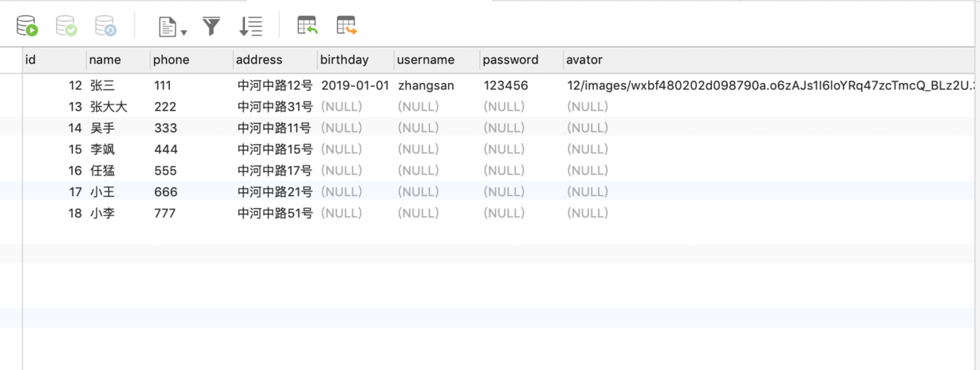Select the password column header
Viewport: 980px width, 370px height.
(522, 59)
